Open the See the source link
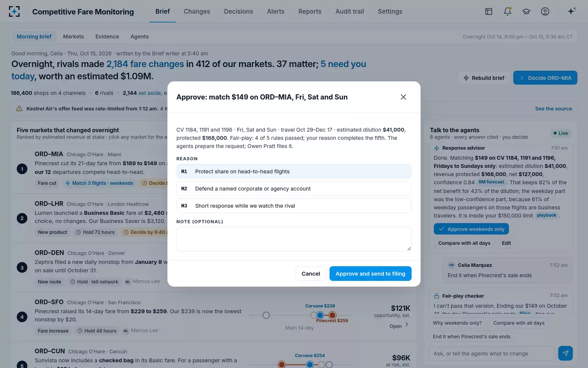Image resolution: width=588 pixels, height=368 pixels. tap(553, 109)
